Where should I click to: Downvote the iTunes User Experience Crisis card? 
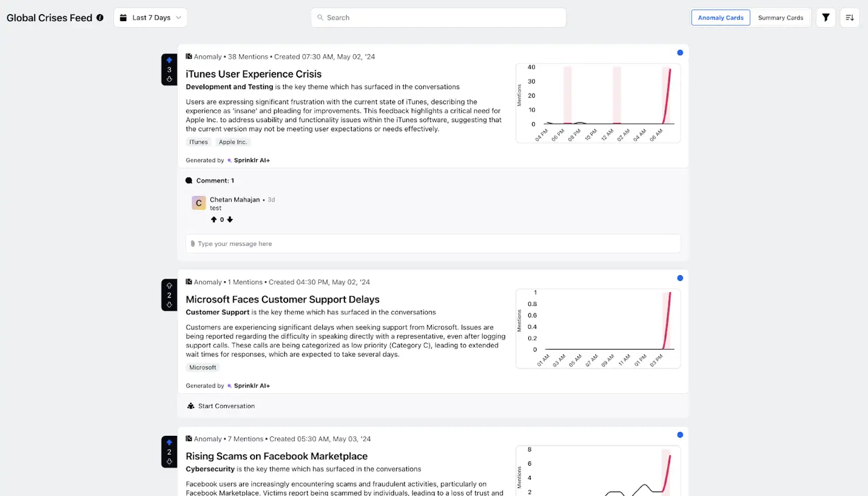point(169,79)
